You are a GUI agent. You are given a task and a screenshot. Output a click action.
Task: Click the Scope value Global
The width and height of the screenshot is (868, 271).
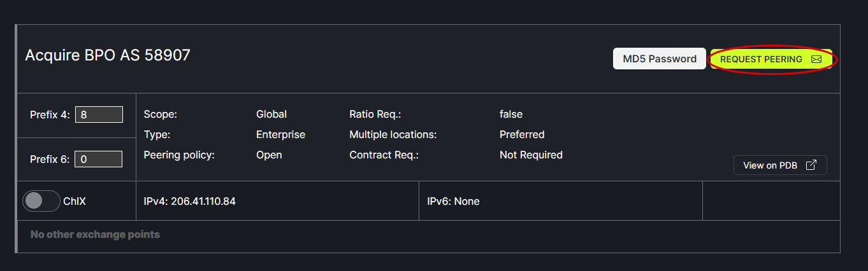pyautogui.click(x=271, y=115)
